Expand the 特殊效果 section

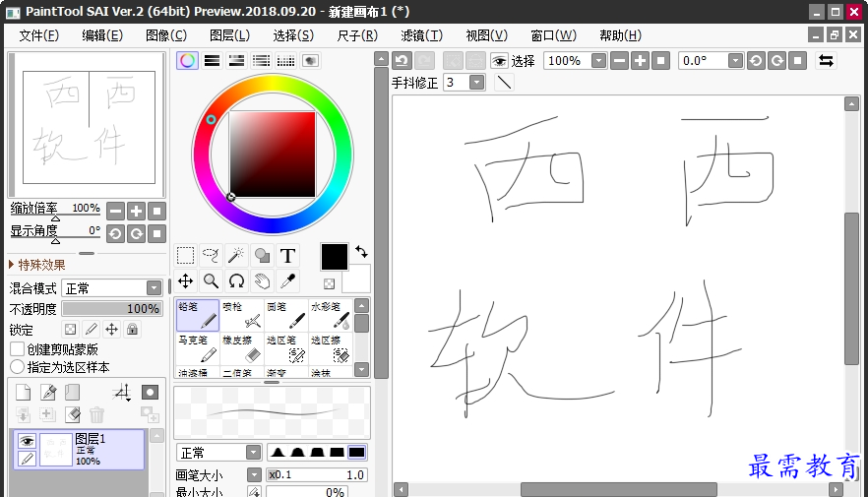[x=37, y=265]
